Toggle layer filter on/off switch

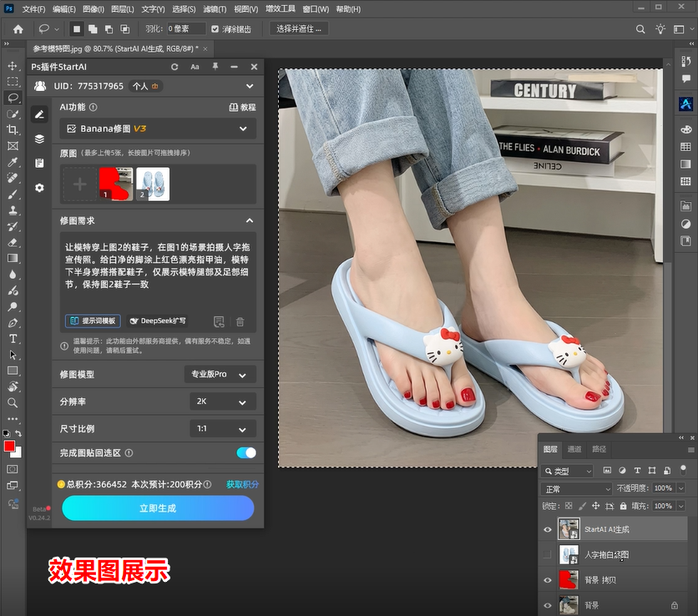pyautogui.click(x=683, y=469)
